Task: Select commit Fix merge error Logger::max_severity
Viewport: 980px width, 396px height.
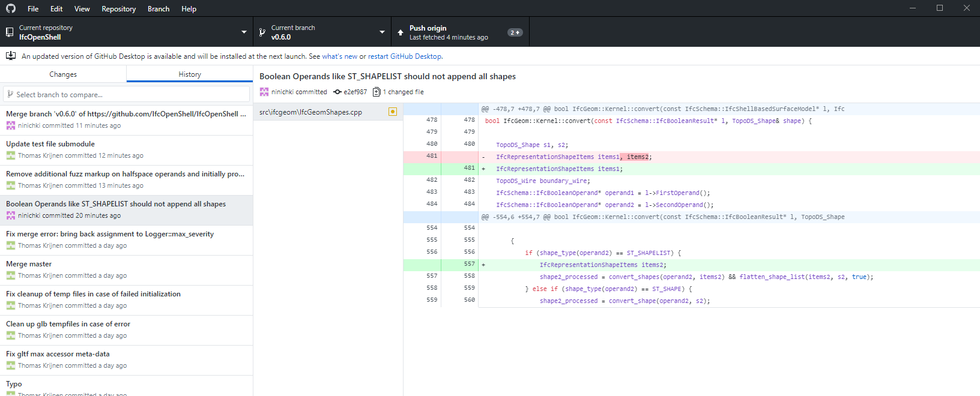Action: point(126,240)
